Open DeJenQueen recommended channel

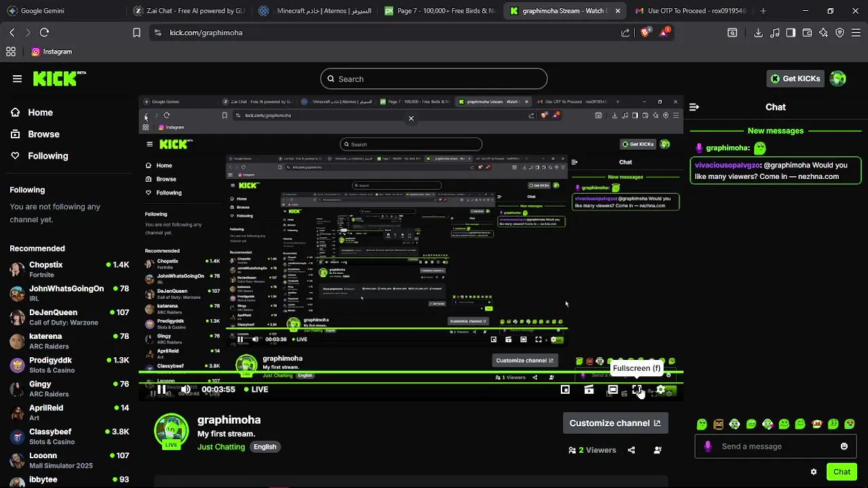coord(68,317)
